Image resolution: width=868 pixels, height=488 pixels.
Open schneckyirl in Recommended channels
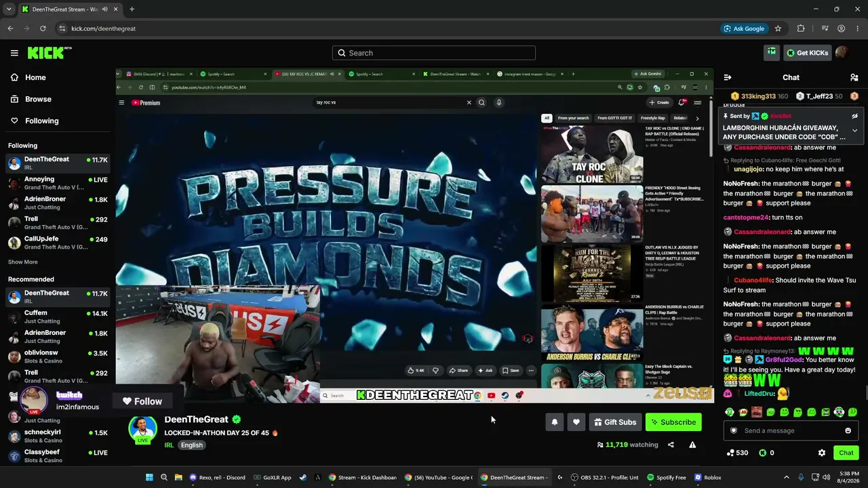pyautogui.click(x=58, y=436)
